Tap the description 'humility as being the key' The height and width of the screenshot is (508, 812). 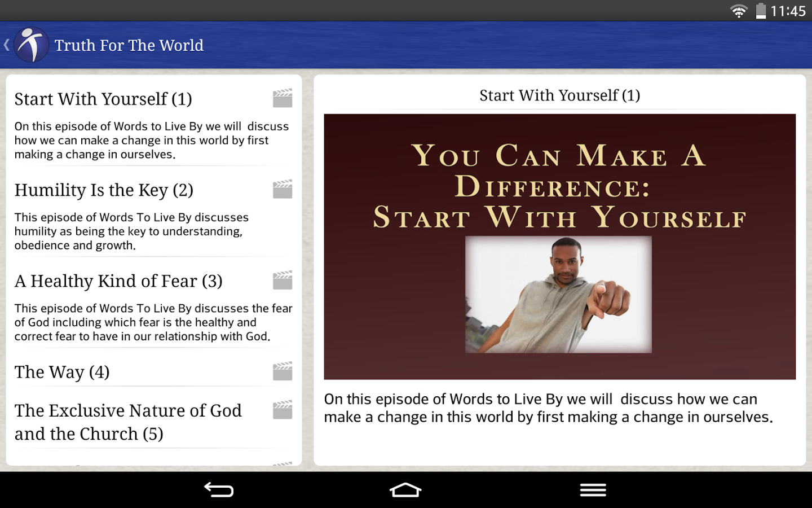coord(131,231)
